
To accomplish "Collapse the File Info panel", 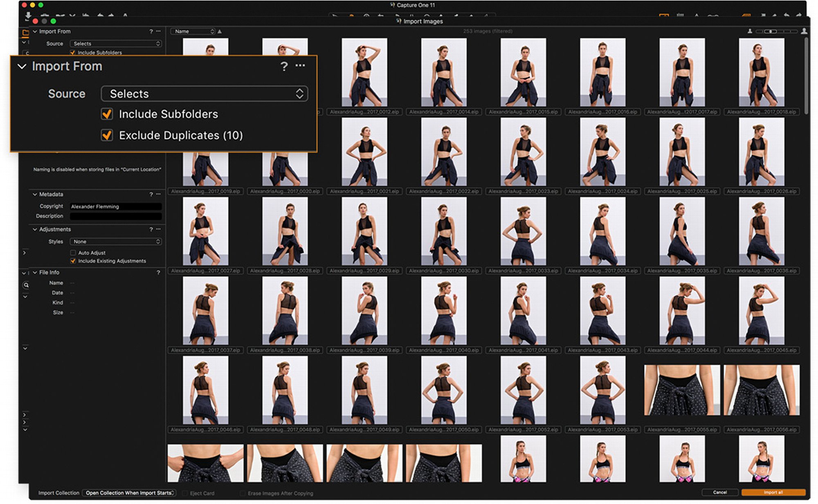I will pos(35,273).
